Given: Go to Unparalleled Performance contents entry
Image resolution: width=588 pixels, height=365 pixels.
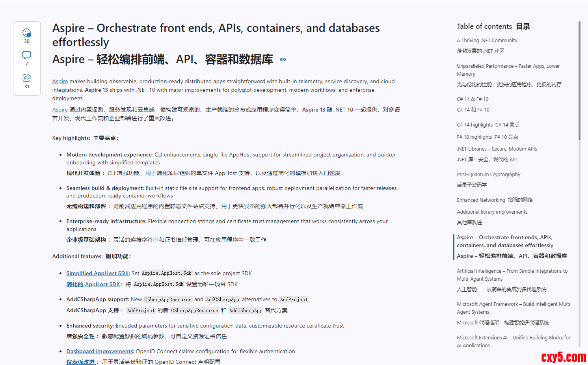Looking at the screenshot, I should click(508, 66).
